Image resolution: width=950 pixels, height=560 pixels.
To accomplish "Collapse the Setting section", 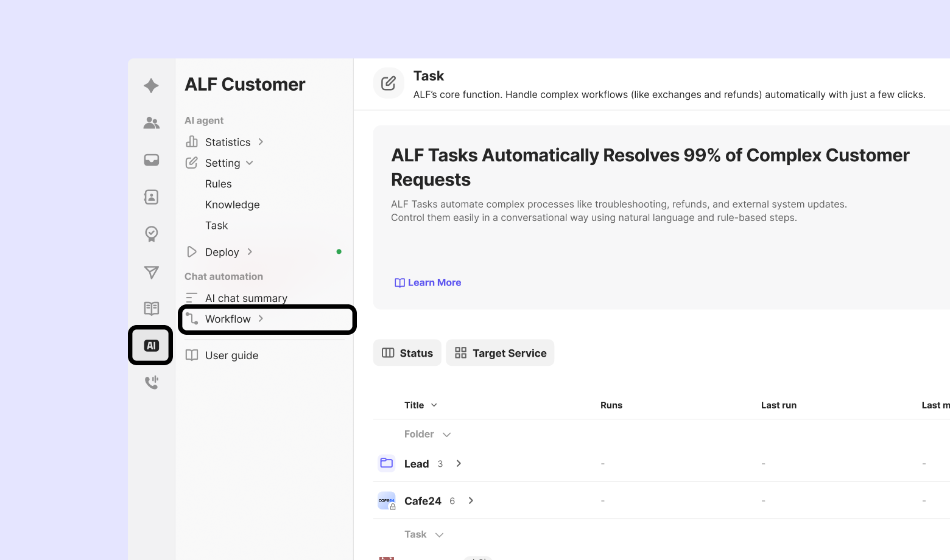I will 228,163.
